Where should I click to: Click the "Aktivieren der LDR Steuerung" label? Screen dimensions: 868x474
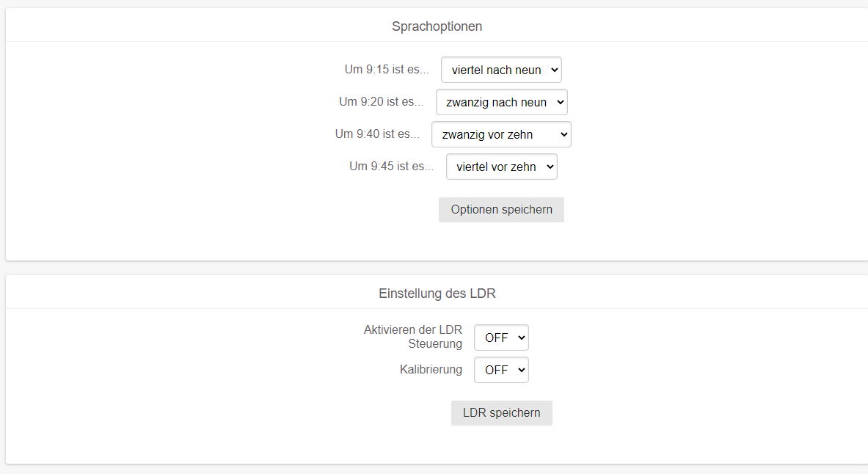pos(413,338)
